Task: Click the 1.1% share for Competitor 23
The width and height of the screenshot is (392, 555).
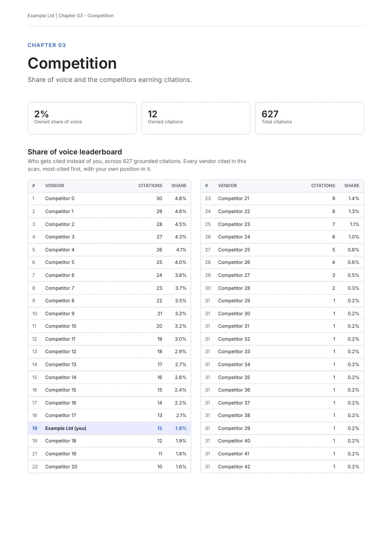Action: [354, 224]
